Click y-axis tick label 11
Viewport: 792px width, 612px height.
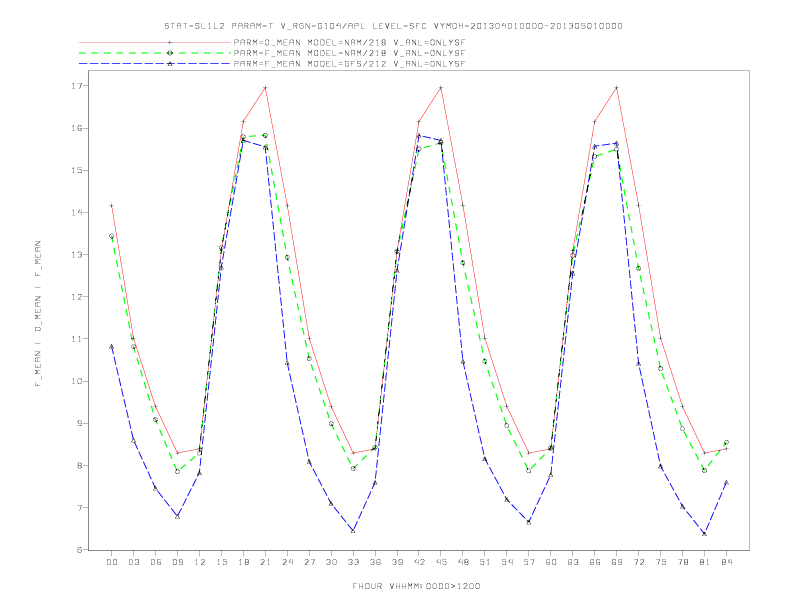coord(76,339)
